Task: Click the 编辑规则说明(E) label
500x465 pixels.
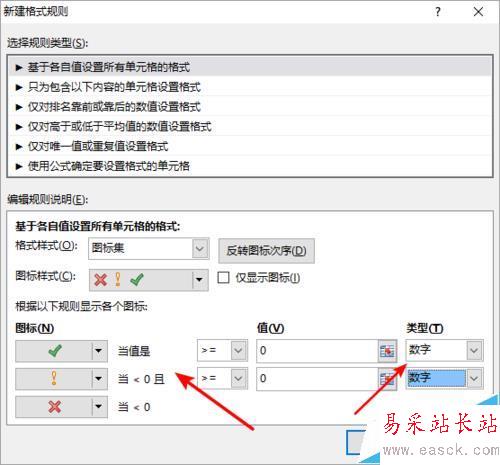Action: pyautogui.click(x=48, y=199)
